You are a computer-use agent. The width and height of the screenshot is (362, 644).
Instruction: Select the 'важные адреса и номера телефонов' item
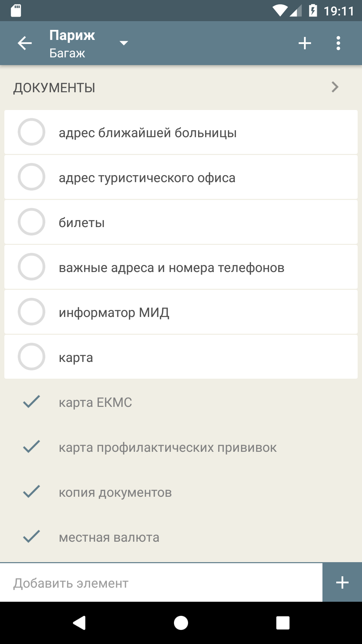[172, 268]
